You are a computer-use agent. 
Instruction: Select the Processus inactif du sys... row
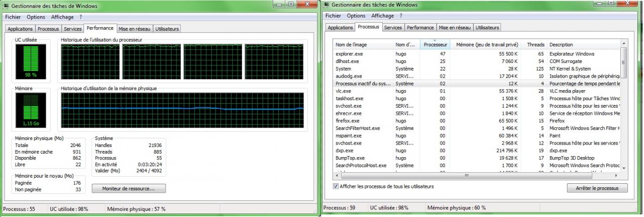click(476, 84)
